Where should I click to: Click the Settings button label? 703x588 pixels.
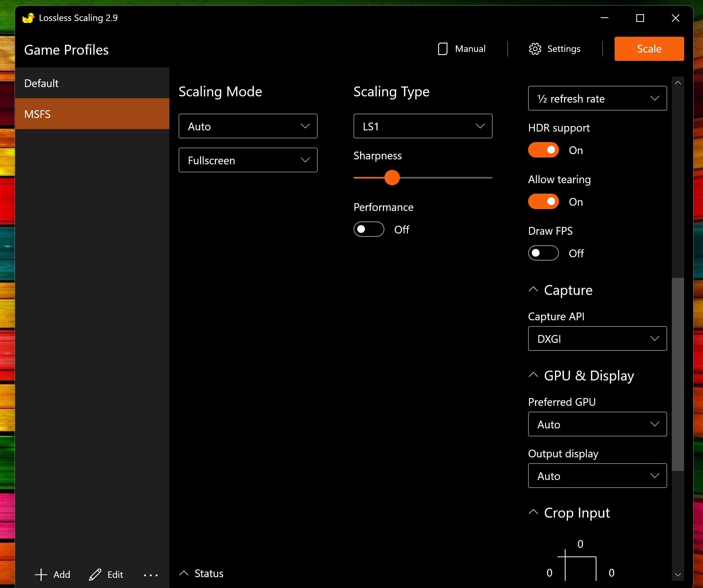click(564, 49)
